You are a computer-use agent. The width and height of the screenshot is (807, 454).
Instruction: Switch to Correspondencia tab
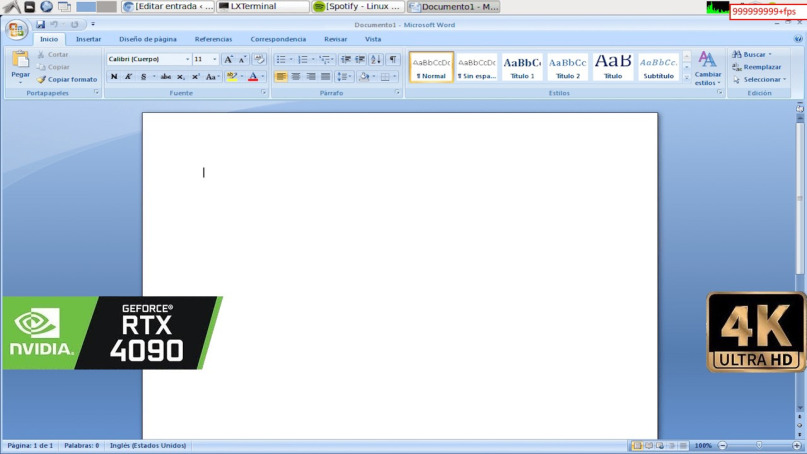[x=278, y=39]
